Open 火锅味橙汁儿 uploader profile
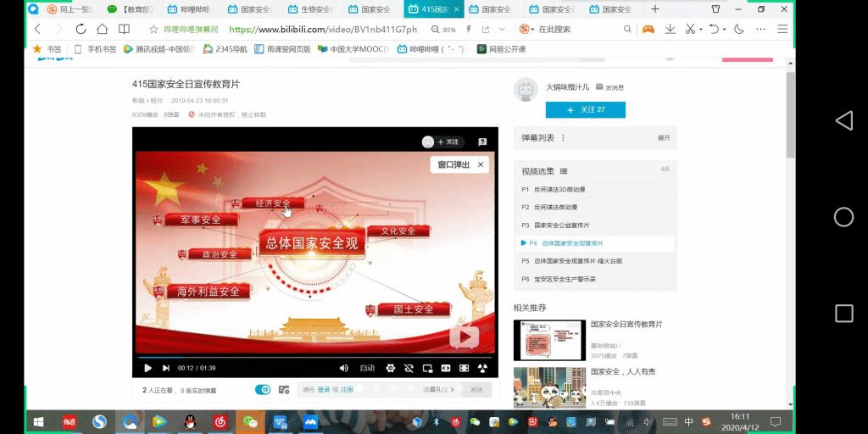Screen dimensions: 868x434 (x=568, y=87)
